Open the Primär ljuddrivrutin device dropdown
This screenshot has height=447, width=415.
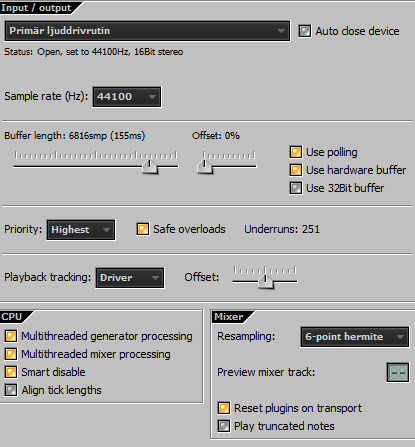pos(147,31)
